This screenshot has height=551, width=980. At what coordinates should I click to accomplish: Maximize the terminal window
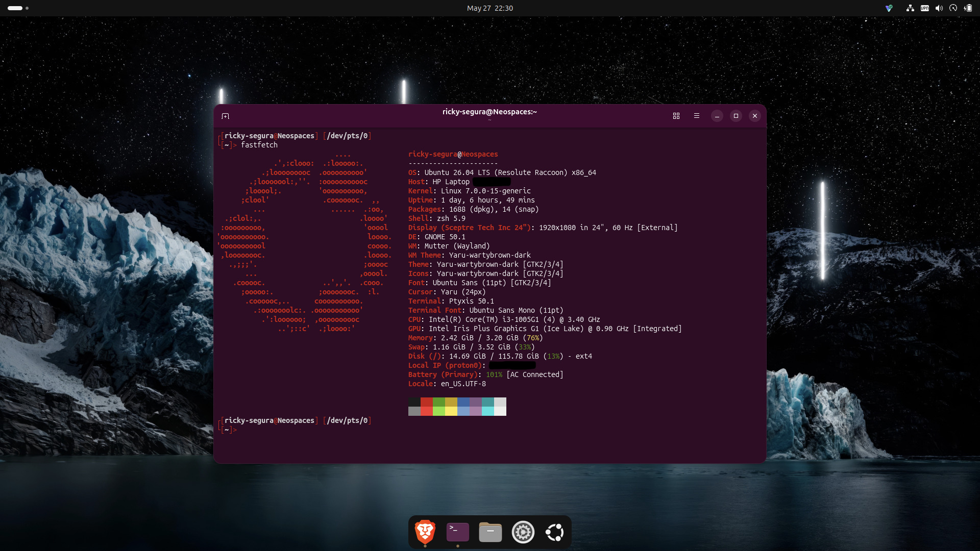click(x=736, y=116)
